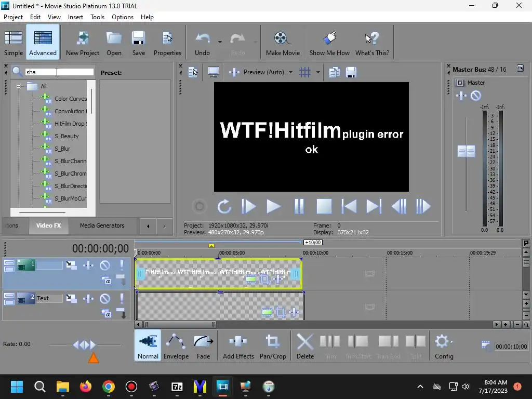Open Track FX on Text track
The image size is (532, 399).
[88, 299]
